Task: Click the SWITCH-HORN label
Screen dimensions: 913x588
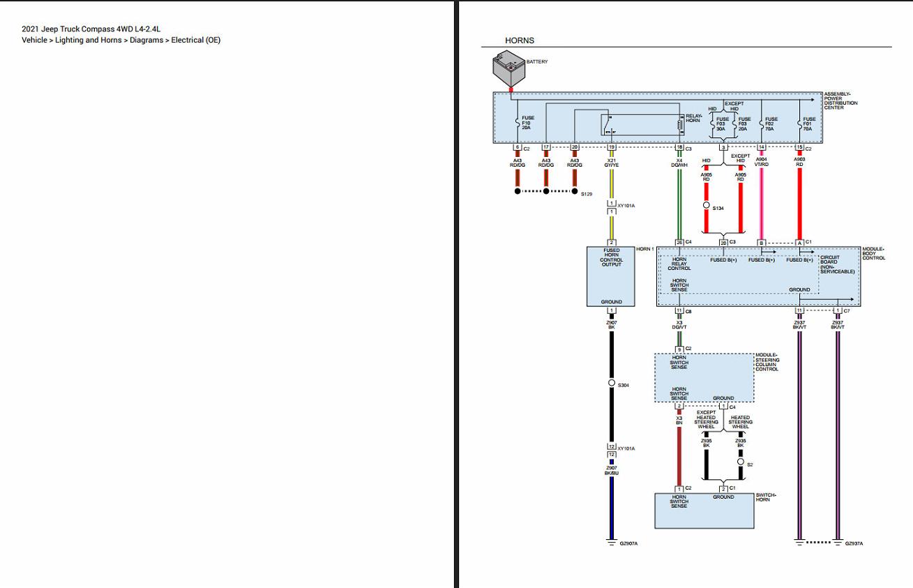Action: click(x=766, y=497)
